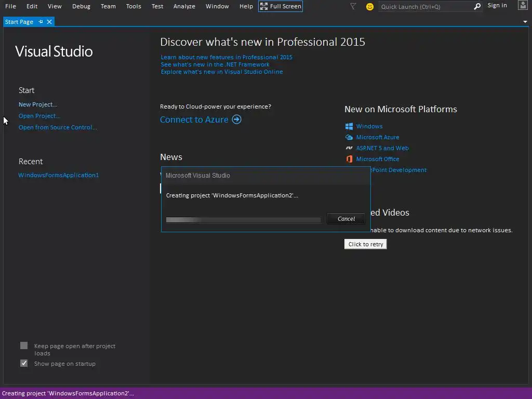532x399 pixels.
Task: Open the Edit menu
Action: pos(32,6)
